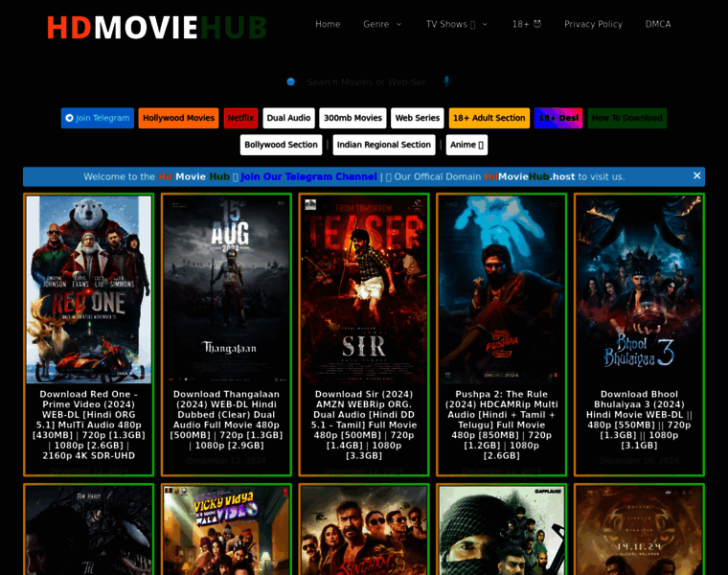Open the Dual Audio category
Viewport: 728px width, 575px height.
pos(288,118)
